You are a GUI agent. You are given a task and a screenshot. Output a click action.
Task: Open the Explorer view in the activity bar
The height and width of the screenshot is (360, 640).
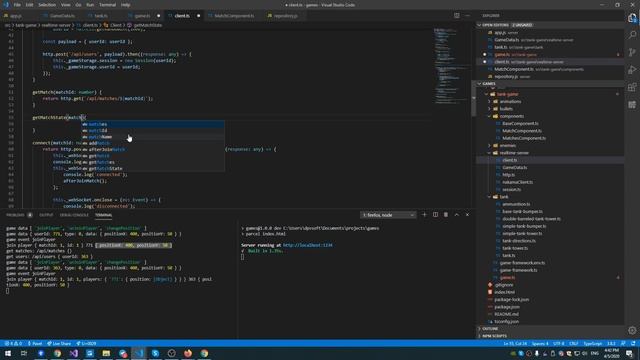(x=632, y=18)
